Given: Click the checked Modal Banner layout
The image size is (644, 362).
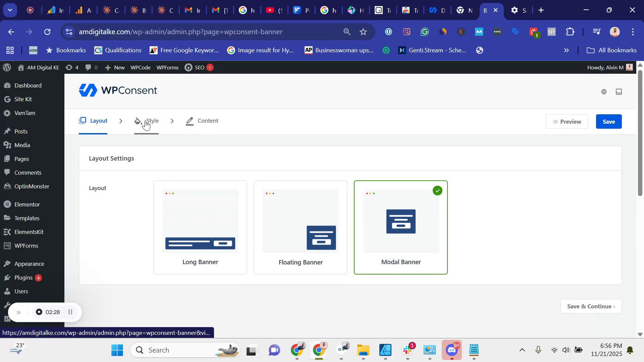Looking at the screenshot, I should click(x=400, y=227).
